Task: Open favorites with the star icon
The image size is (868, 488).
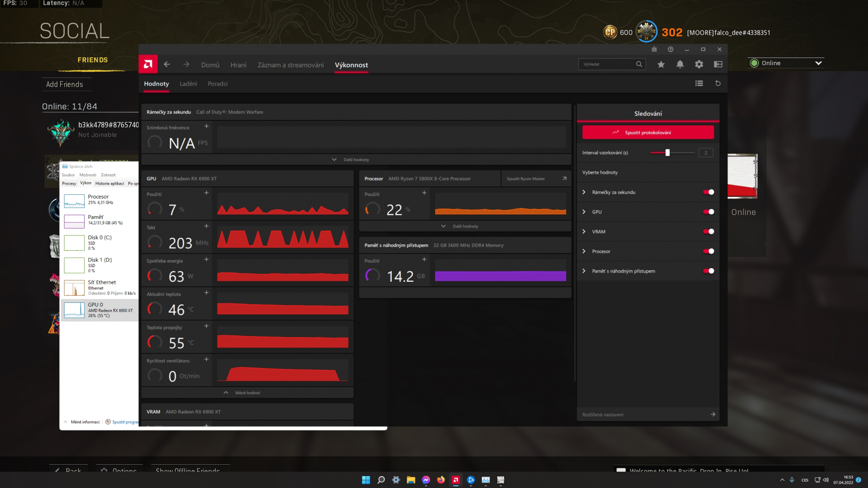Action: pos(661,65)
